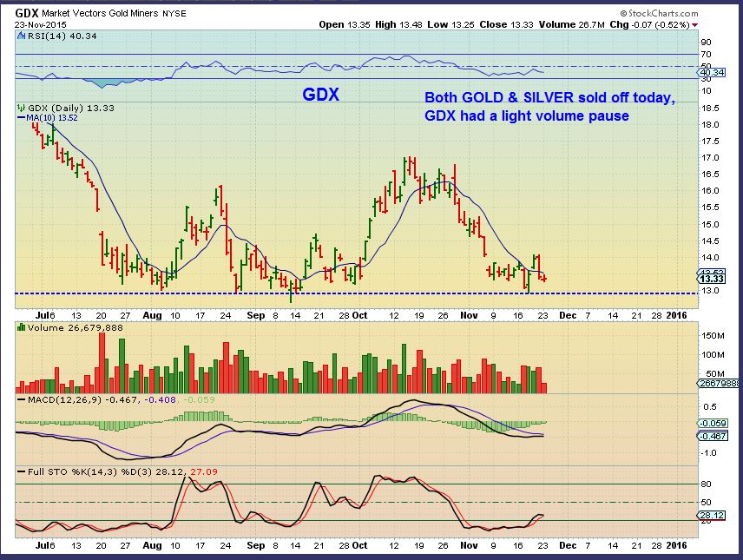The image size is (743, 560).
Task: Click the 23-Nov-2015 date text
Action: (x=40, y=24)
